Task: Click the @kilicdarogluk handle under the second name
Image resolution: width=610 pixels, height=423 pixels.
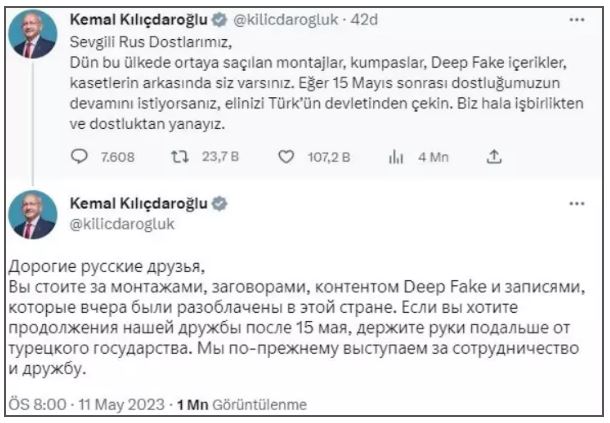Action: 122,224
